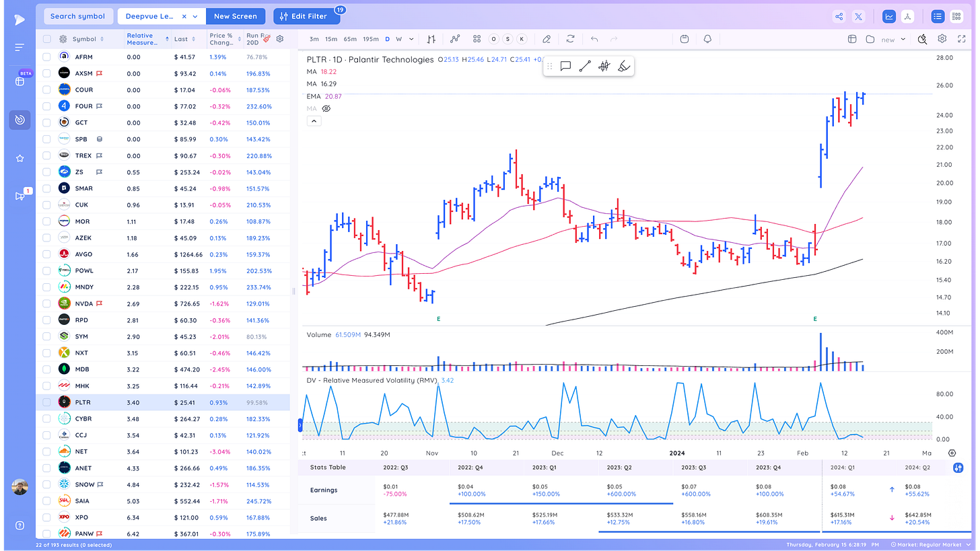Viewport: 980px width, 551px height.
Task: Click the New Screen button
Action: (x=235, y=17)
